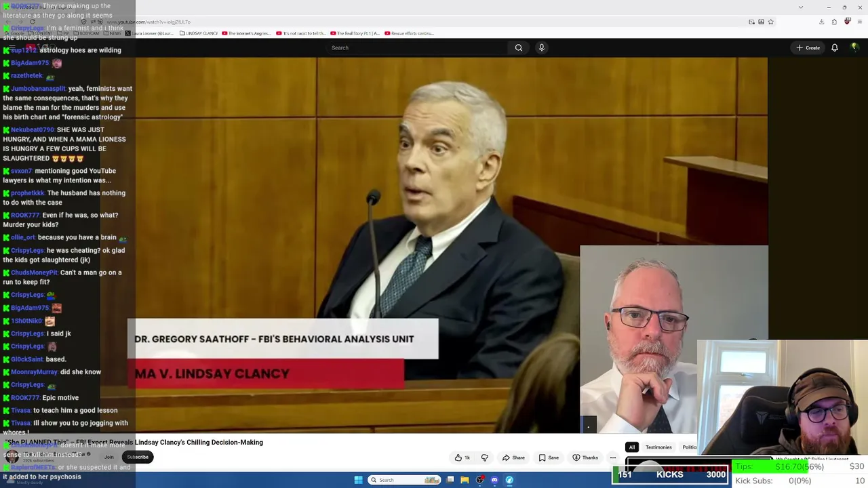Click the Thanks button under video
868x488 pixels.
(585, 457)
